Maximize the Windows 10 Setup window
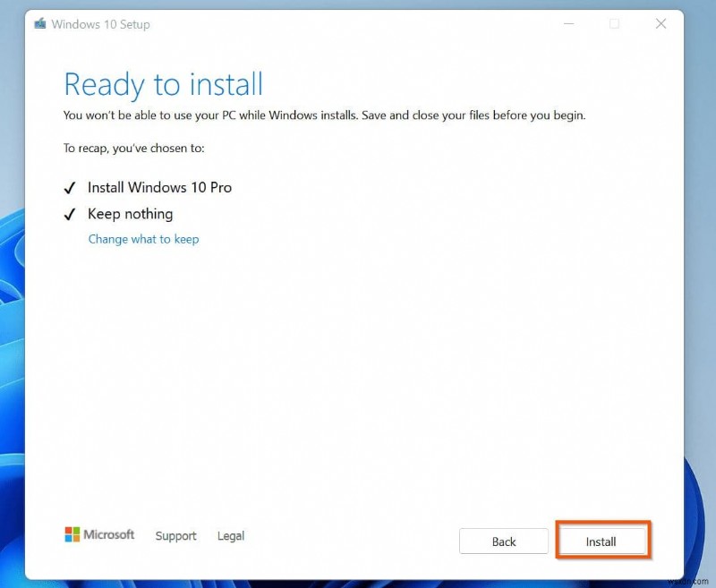Screen dimensions: 716x588 614,24
